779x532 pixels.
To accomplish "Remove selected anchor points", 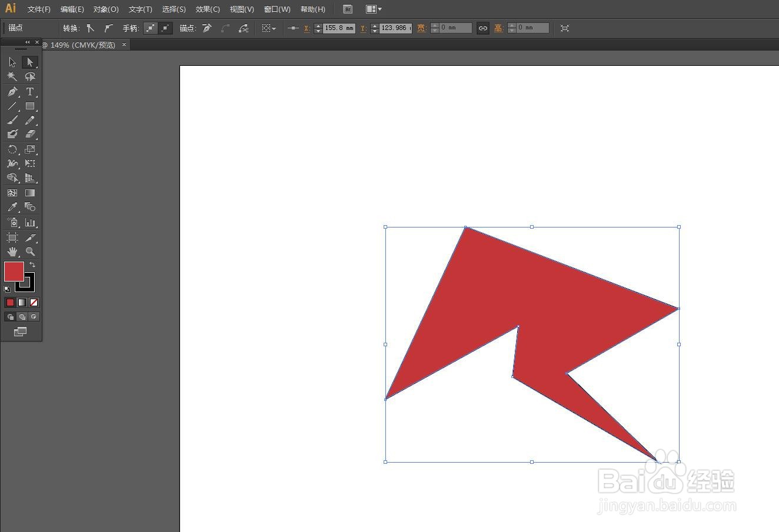I will [207, 28].
